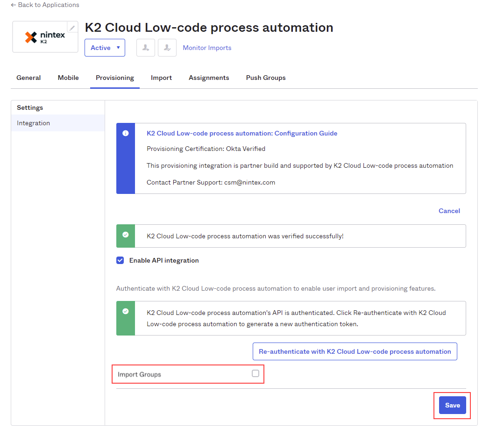
Task: Click the pencil icon to edit the app logo
Action: [x=72, y=28]
